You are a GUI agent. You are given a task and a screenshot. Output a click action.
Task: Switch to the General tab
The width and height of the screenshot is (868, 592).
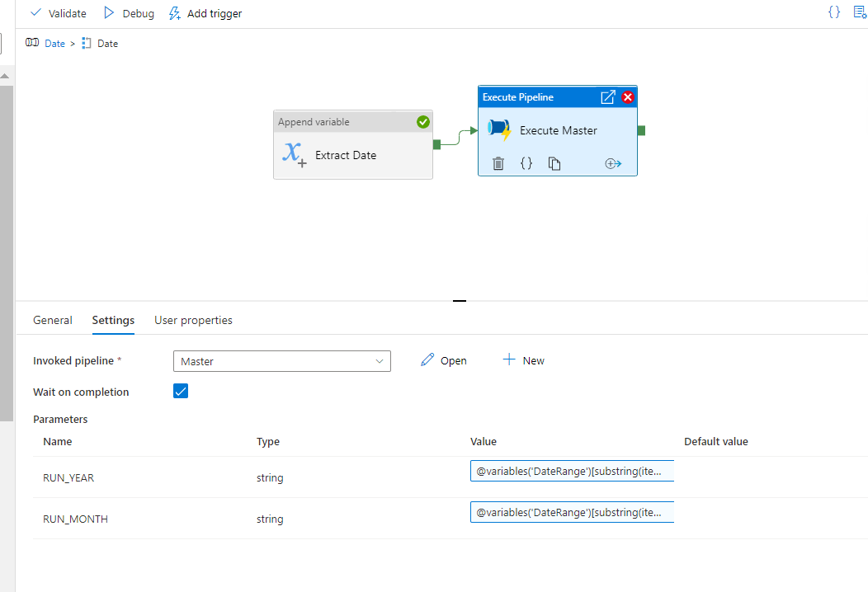(x=52, y=320)
